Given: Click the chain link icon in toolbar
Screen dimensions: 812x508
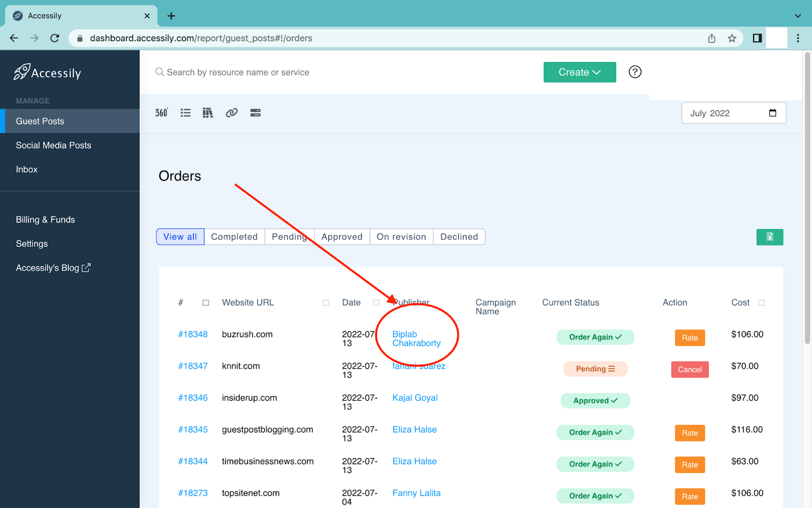Looking at the screenshot, I should [231, 113].
